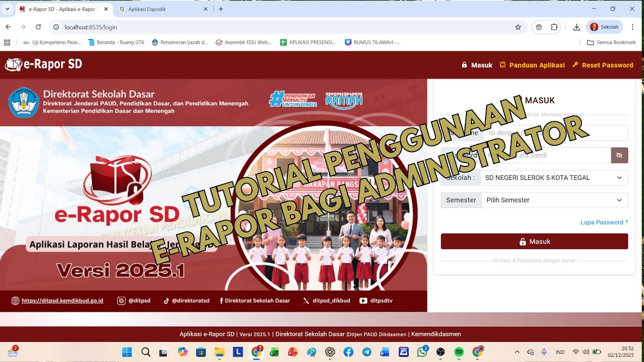Image resolution: width=644 pixels, height=362 pixels.
Task: Open Panduan Aplikasi in the navigation
Action: click(x=532, y=65)
